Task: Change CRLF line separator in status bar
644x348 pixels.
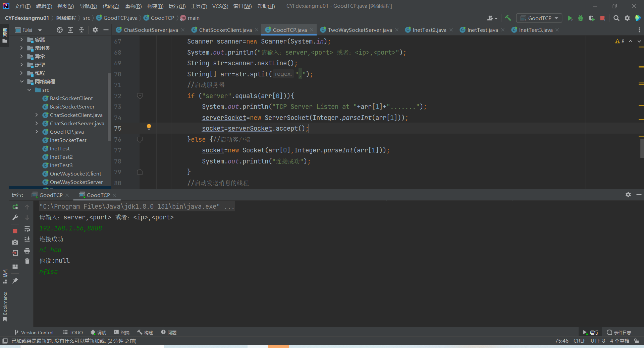Action: pyautogui.click(x=579, y=341)
